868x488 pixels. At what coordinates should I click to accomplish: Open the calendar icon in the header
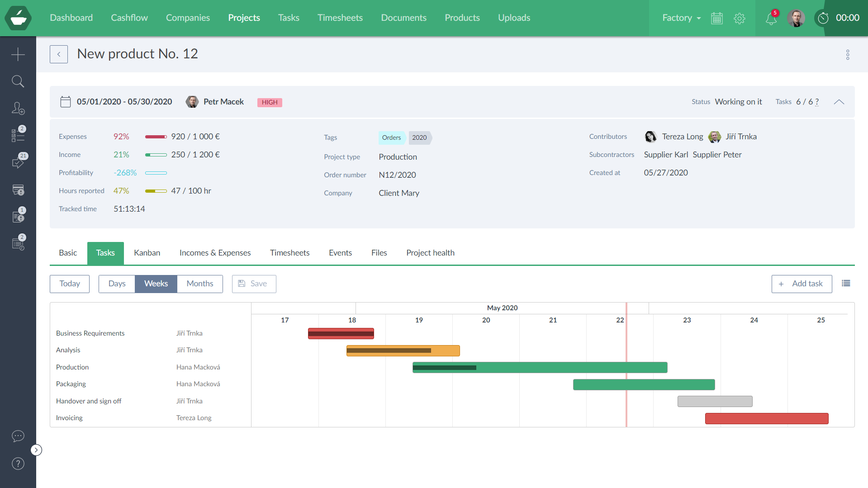coord(717,19)
